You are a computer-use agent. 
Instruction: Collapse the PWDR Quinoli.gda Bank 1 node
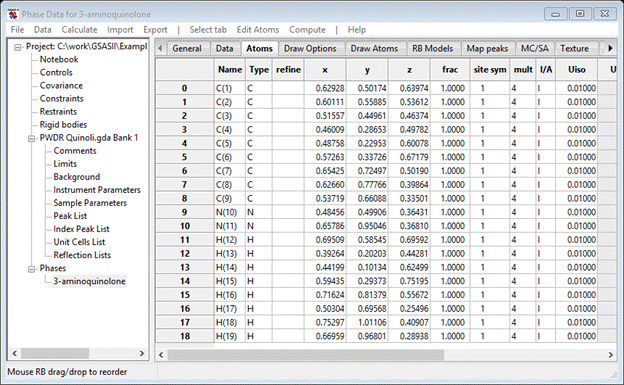coord(31,139)
